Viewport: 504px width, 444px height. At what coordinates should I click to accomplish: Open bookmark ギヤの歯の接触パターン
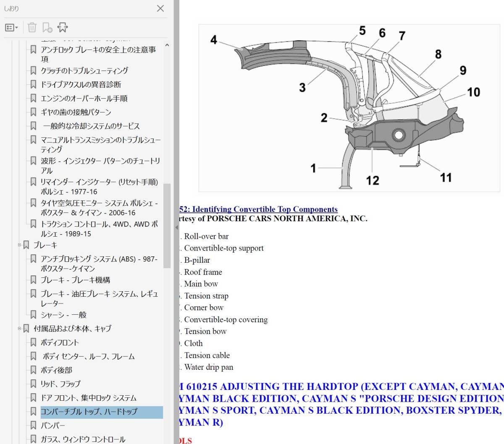pos(76,112)
